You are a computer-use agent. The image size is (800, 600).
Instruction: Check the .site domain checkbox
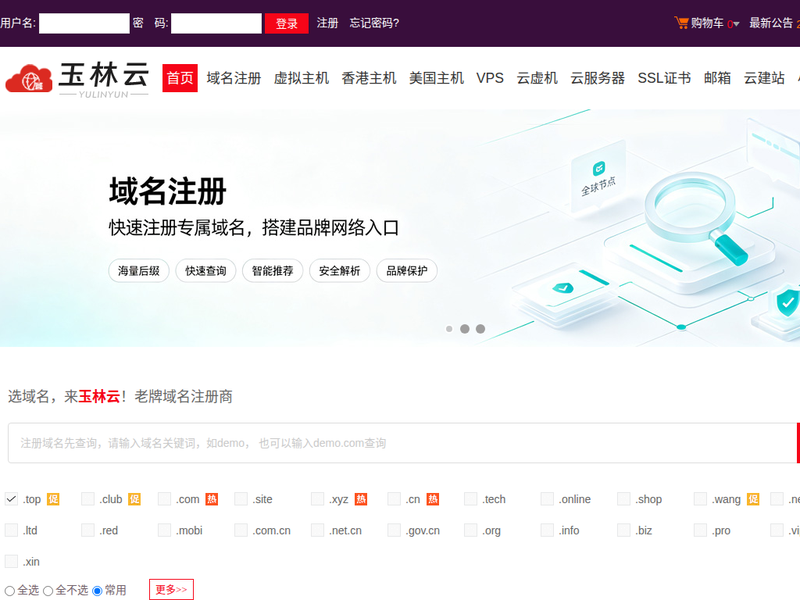tap(241, 499)
